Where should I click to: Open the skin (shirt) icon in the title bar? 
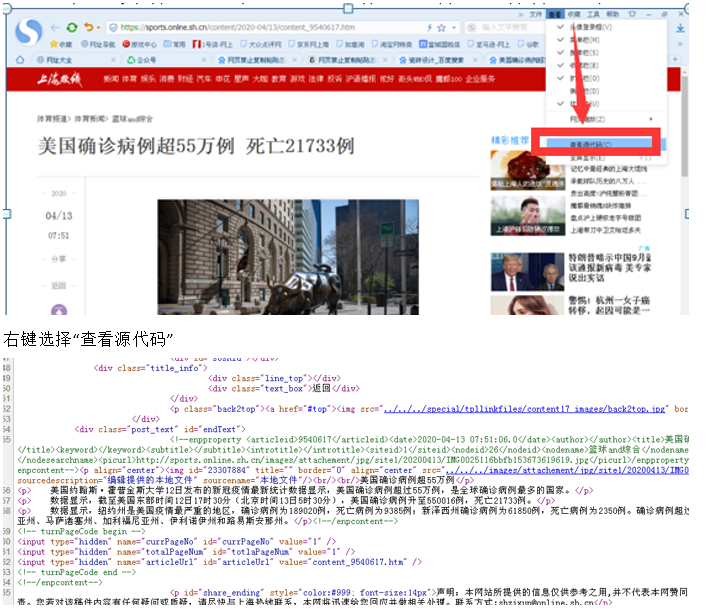pos(632,14)
